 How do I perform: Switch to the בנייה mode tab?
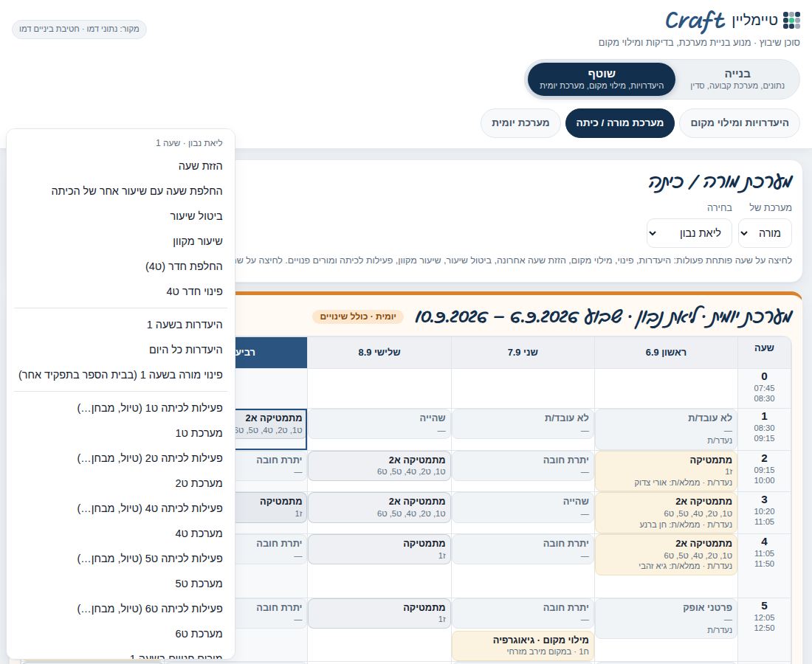[737, 79]
